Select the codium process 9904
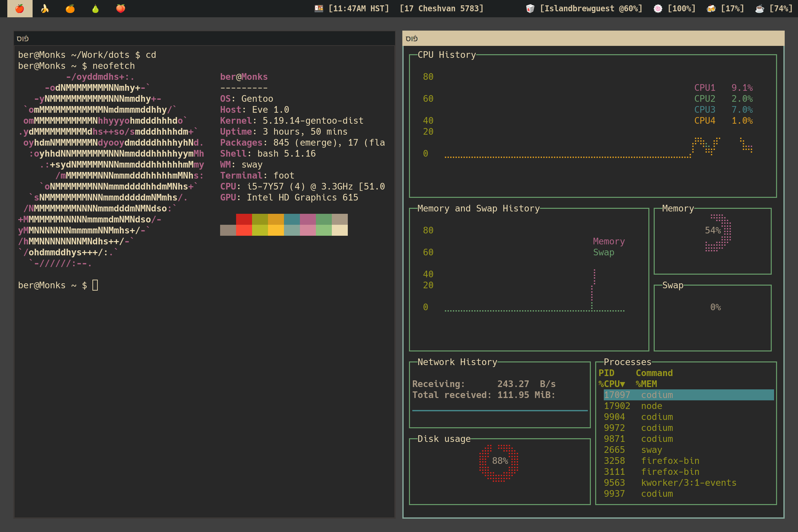 click(x=689, y=417)
